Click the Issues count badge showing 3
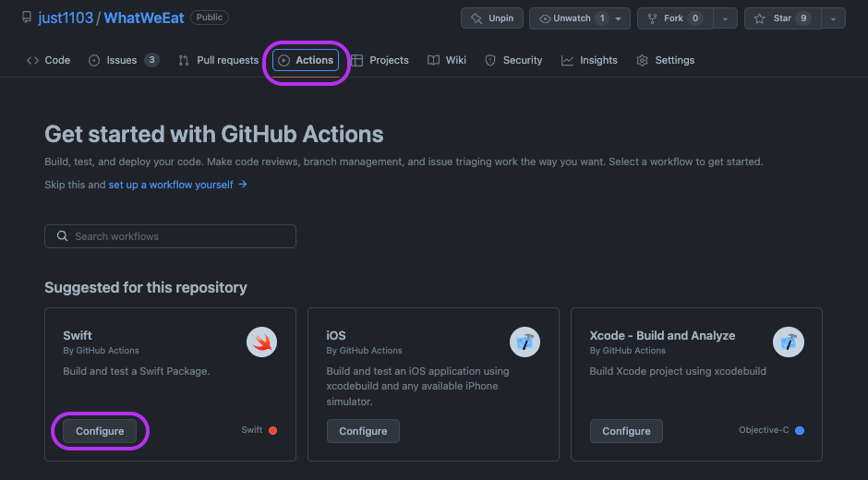This screenshot has width=868, height=480. (x=151, y=60)
